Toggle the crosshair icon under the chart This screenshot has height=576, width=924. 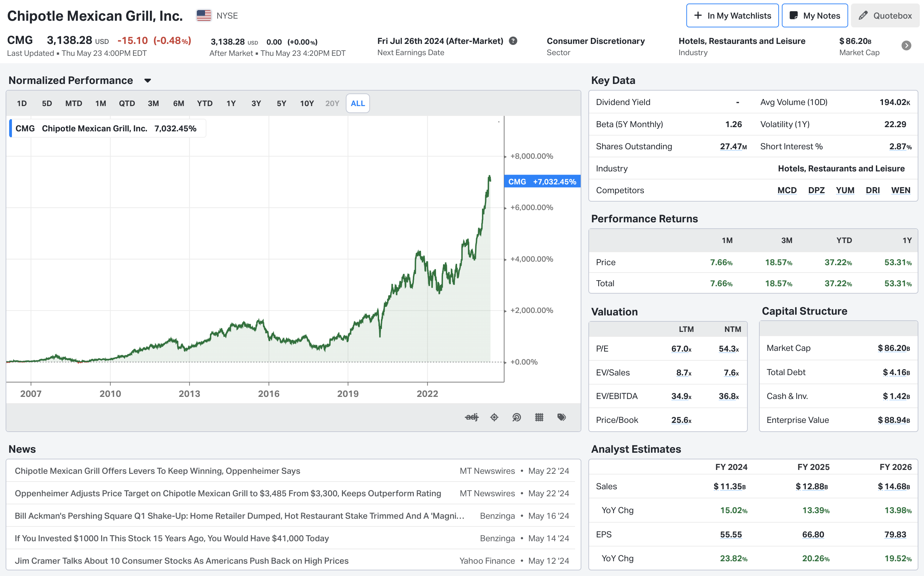pos(494,417)
